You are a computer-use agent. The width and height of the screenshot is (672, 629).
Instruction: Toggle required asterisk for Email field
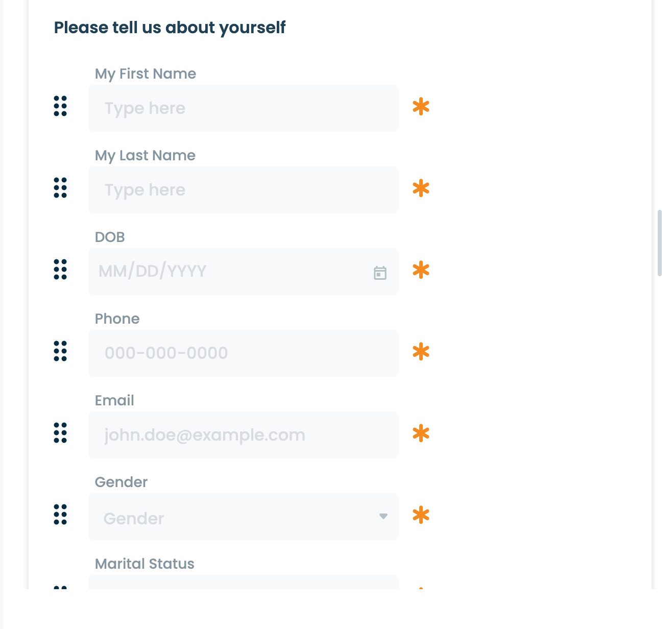(x=421, y=433)
